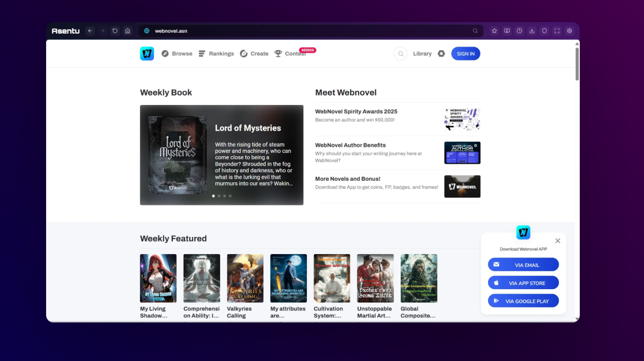Choose the VIA GOOGLE PLAY button
The width and height of the screenshot is (644, 361).
[x=523, y=301]
